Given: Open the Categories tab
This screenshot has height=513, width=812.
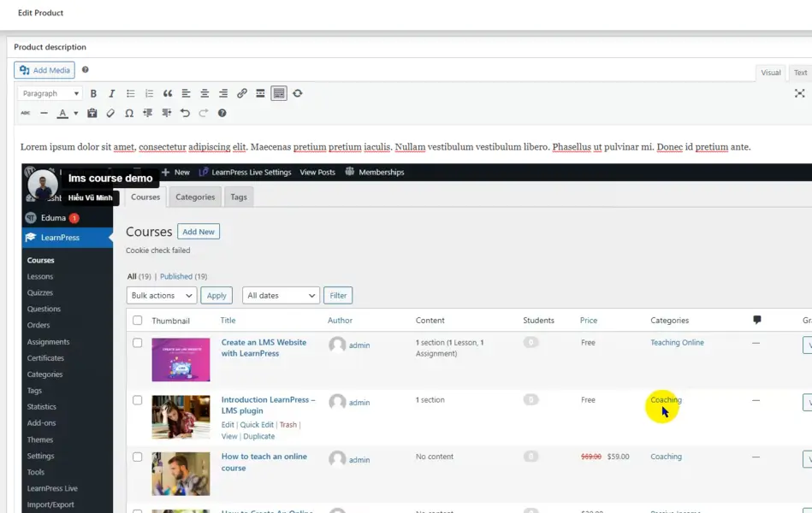Looking at the screenshot, I should [195, 197].
